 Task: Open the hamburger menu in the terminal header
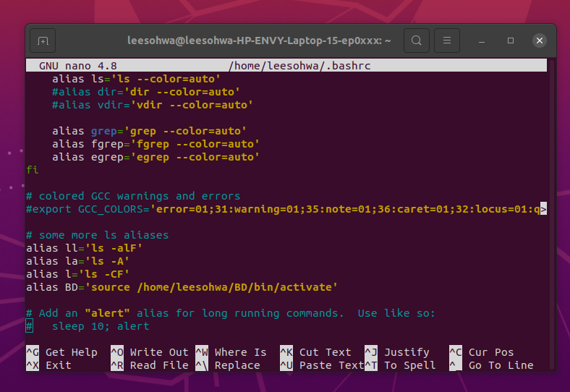(447, 41)
